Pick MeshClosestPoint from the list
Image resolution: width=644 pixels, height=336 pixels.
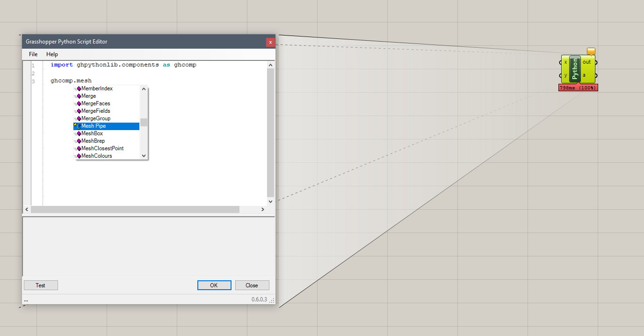coord(103,148)
